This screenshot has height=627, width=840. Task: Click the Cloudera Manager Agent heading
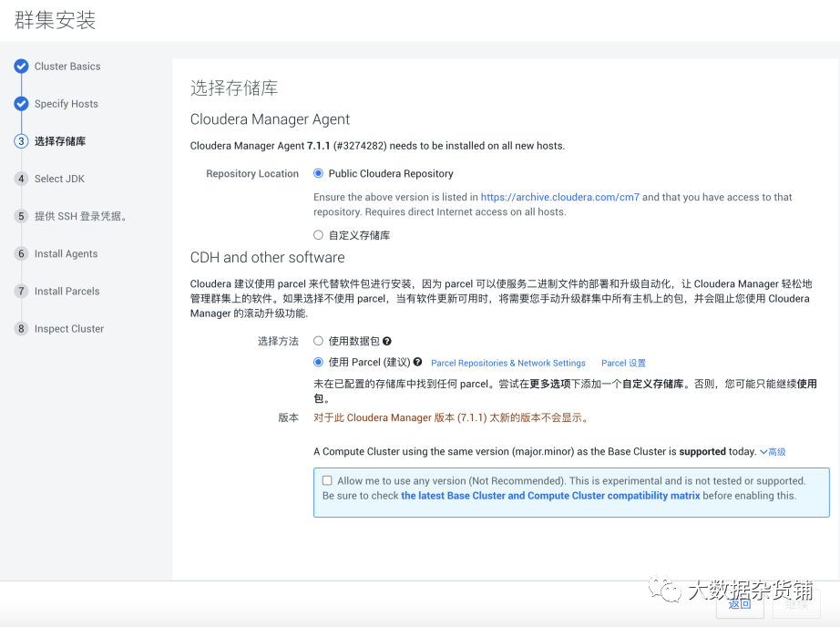click(270, 119)
